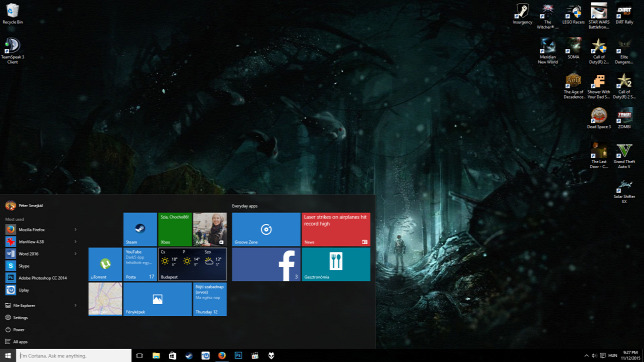The height and width of the screenshot is (362, 644).
Task: Open File Explorer taskbar icon
Action: [156, 355]
